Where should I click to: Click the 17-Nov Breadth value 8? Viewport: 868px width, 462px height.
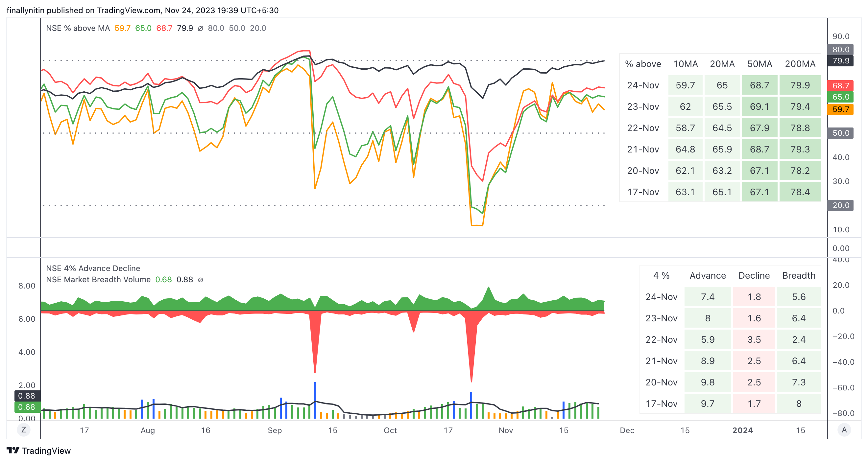[x=799, y=404]
